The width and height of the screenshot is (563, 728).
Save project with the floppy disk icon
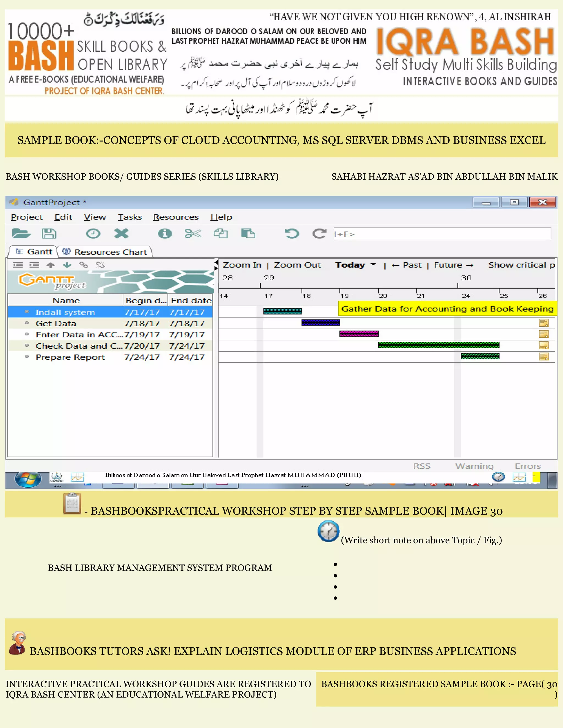pos(49,233)
